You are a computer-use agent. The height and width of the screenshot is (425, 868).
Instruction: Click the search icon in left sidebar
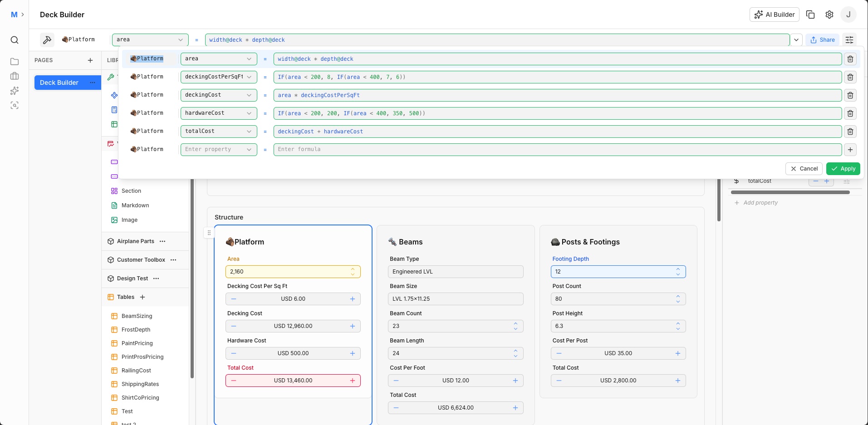[x=15, y=40]
